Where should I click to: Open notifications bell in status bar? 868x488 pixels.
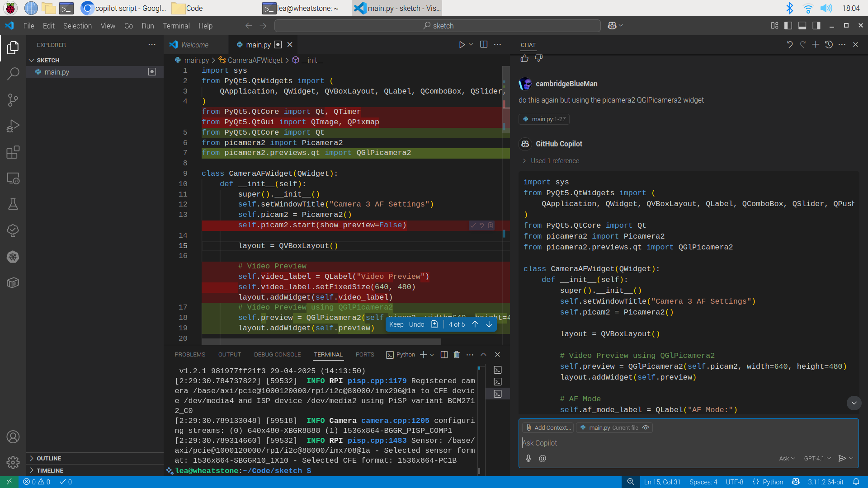[856, 482]
